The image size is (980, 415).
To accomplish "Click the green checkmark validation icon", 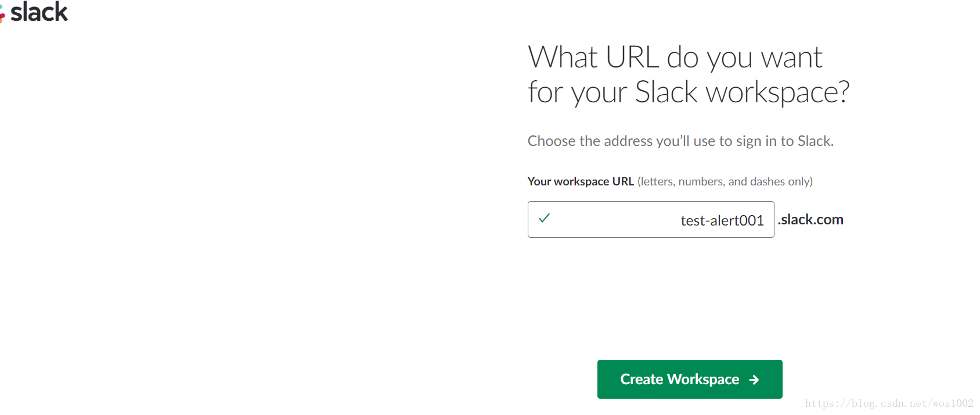I will 544,218.
